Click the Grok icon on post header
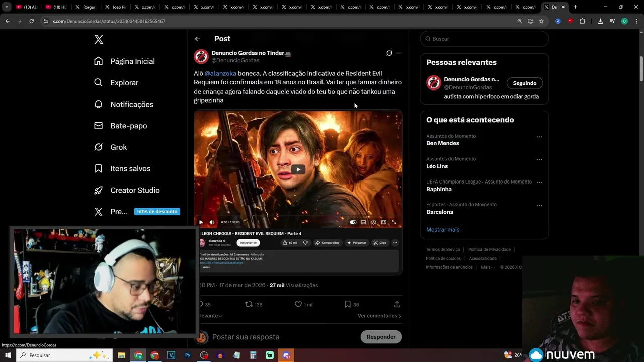This screenshot has width=644, height=362. (389, 53)
